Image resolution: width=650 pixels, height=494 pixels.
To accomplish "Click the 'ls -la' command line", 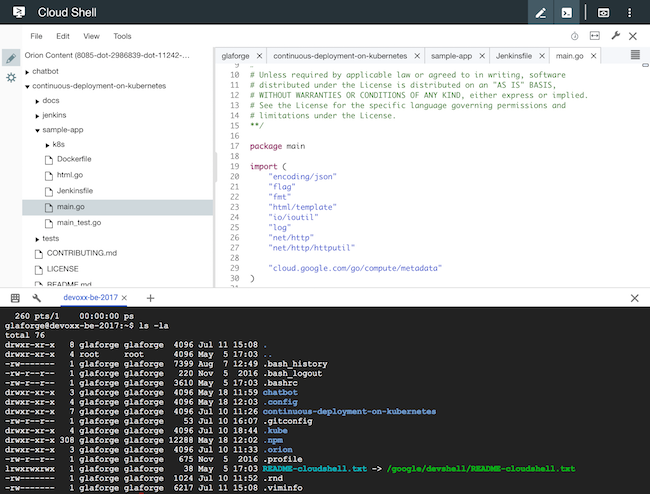I will [x=153, y=326].
